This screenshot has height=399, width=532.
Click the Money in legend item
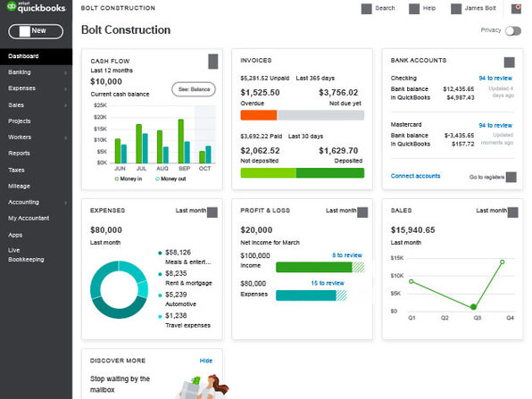(129, 179)
